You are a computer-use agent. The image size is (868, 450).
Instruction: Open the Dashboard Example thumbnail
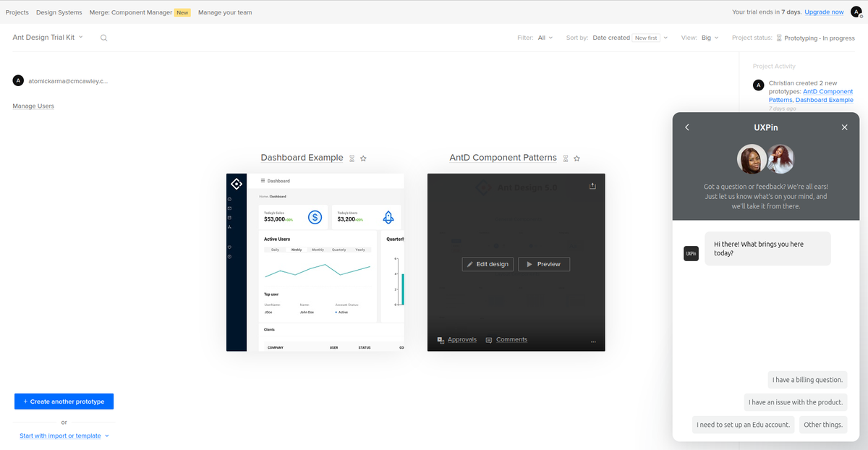coord(315,263)
